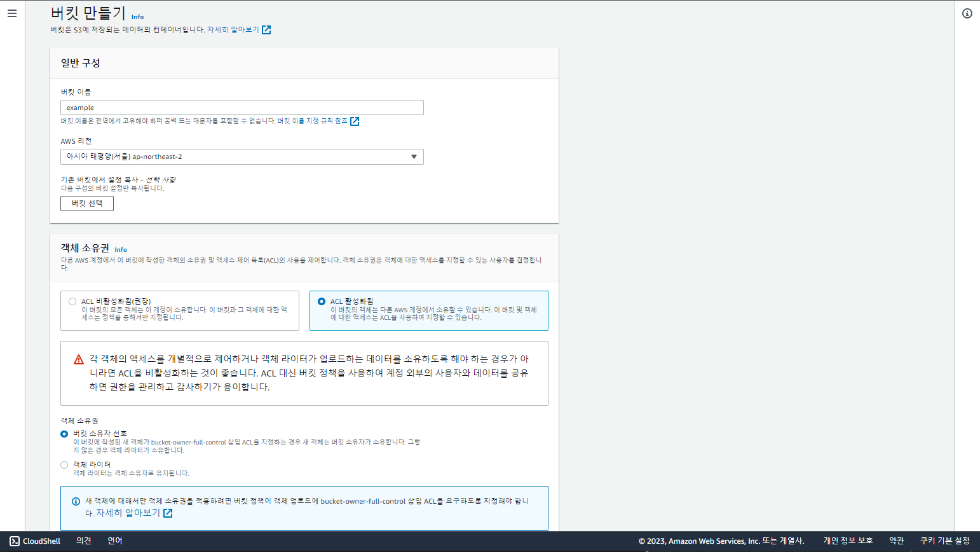
Task: Click the CloudShell terminal icon
Action: 15,541
